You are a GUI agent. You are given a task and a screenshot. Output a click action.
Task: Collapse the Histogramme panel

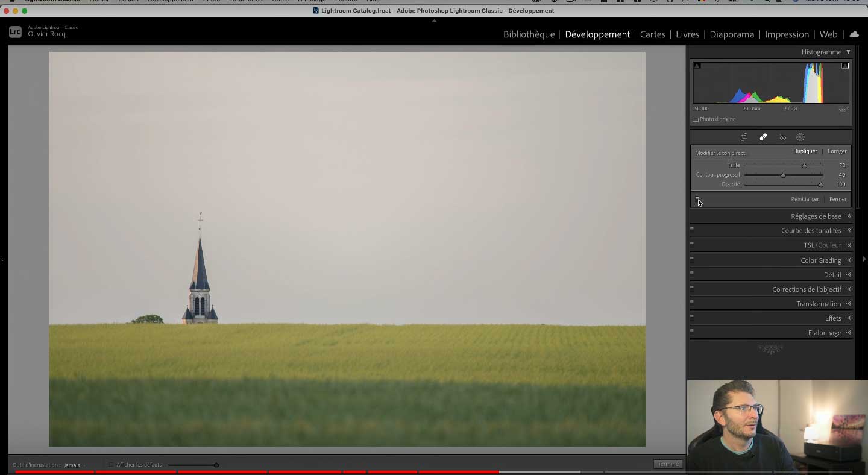pos(848,52)
